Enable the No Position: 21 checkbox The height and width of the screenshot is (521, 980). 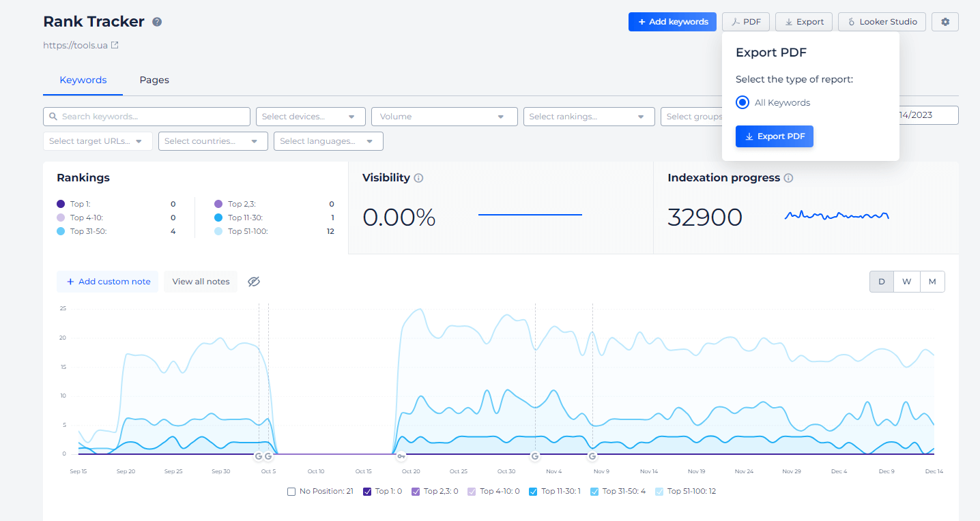click(291, 491)
